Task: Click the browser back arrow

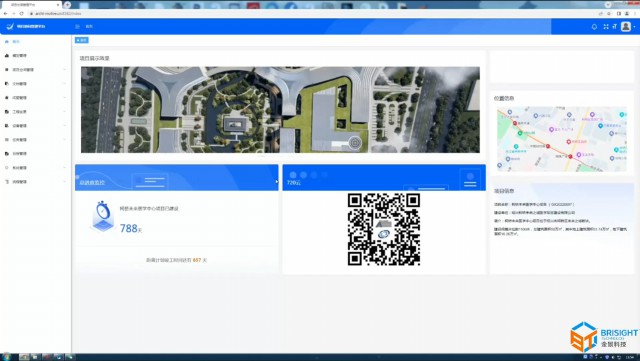Action: (5, 13)
